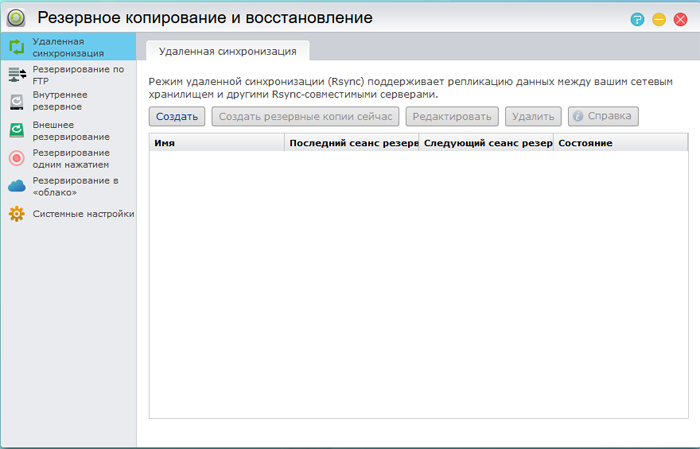
Task: Click the Резервирование по FTP icon
Action: click(17, 75)
